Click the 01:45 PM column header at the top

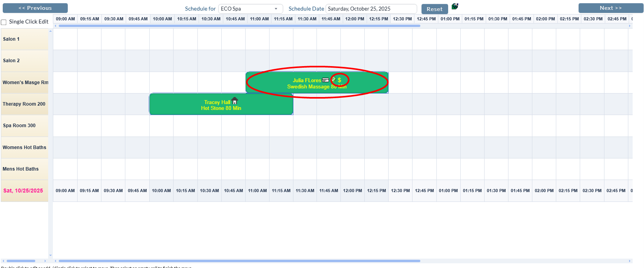(522, 19)
